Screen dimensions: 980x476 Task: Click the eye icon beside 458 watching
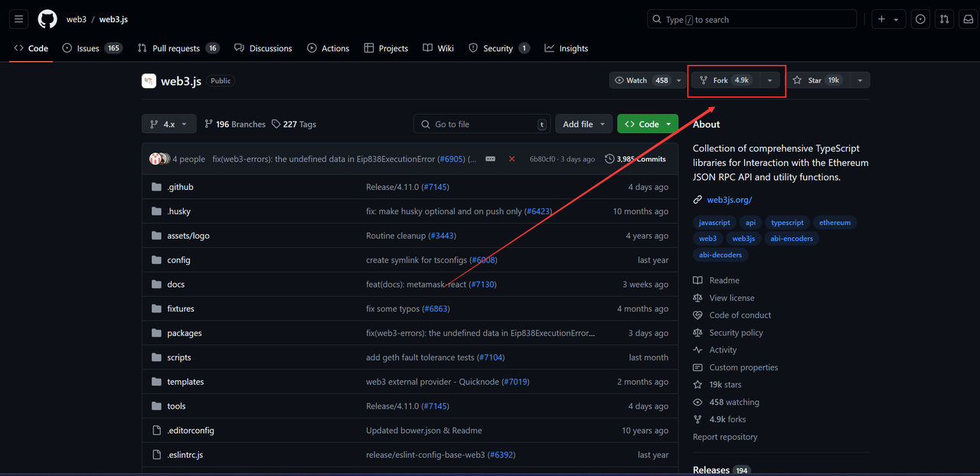coord(697,402)
